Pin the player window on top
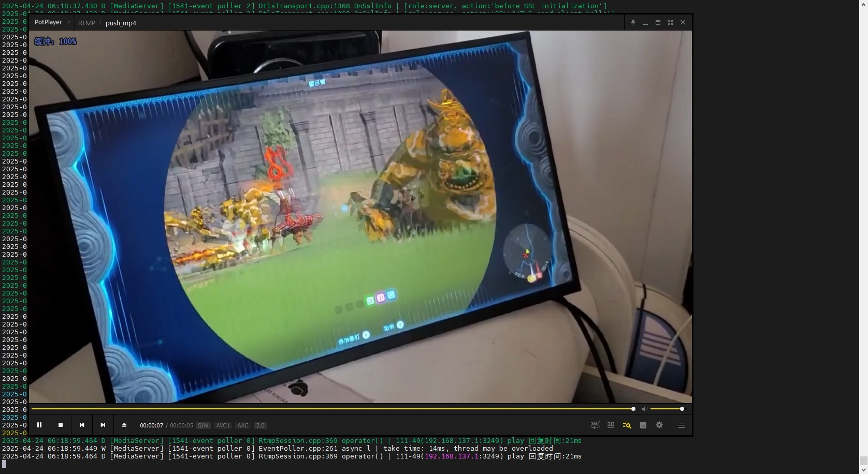Image resolution: width=868 pixels, height=474 pixels. [633, 23]
